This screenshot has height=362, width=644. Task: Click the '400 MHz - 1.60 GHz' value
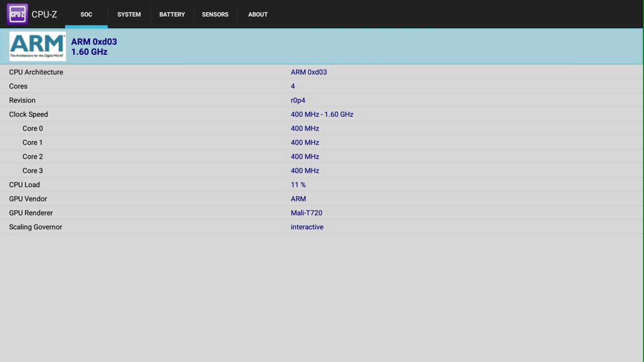(322, 114)
